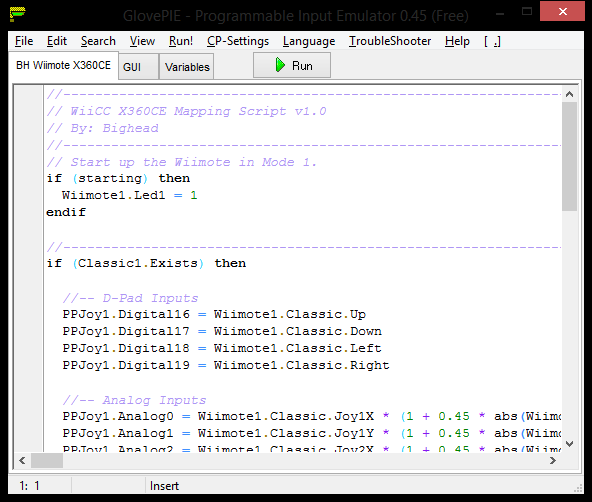Click the horizontal scrollbar thumb
This screenshot has height=502, width=592.
47,460
